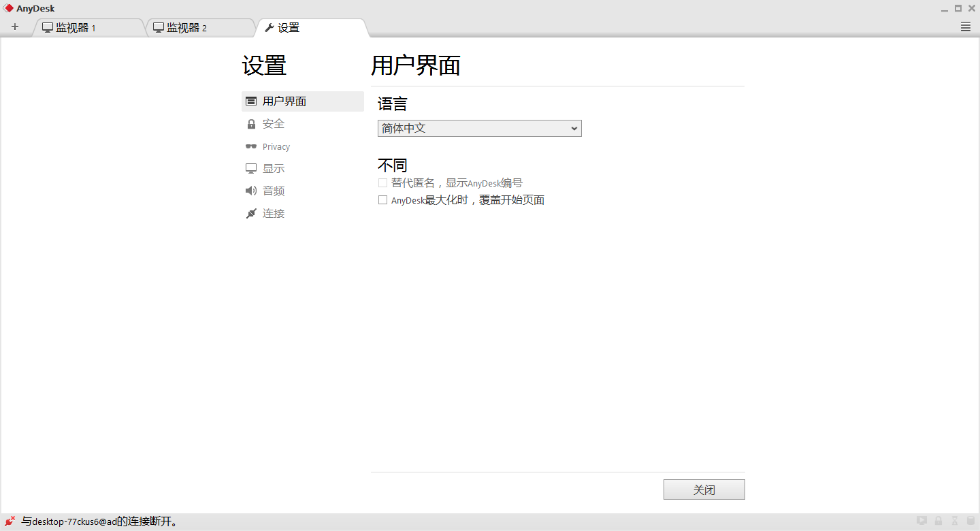
Task: Click the session playback icon in the status bar
Action: coord(921,520)
